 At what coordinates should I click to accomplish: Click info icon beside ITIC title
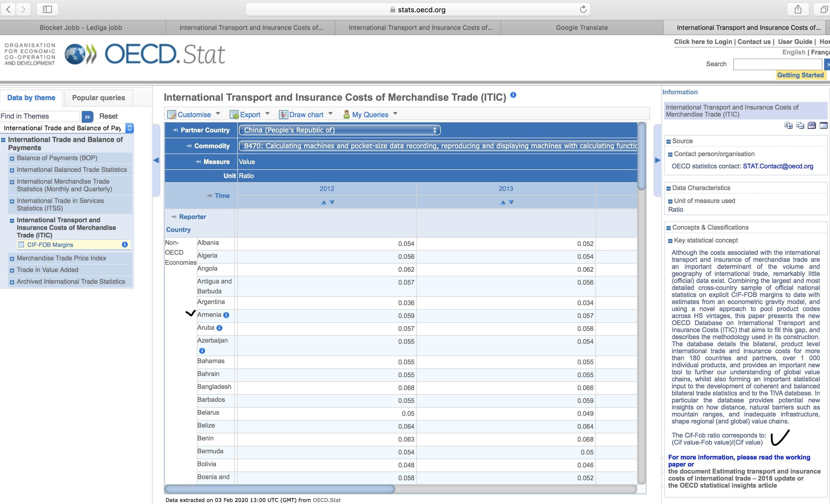pyautogui.click(x=513, y=95)
